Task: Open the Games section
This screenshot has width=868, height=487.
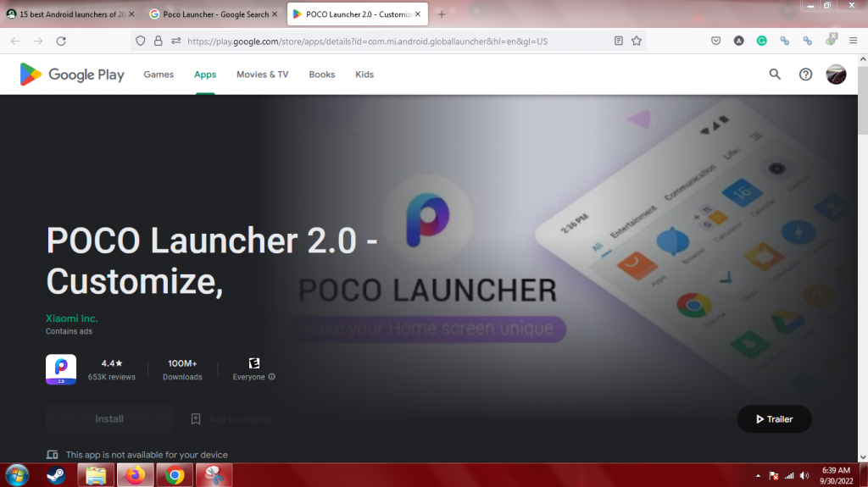Action: point(159,75)
